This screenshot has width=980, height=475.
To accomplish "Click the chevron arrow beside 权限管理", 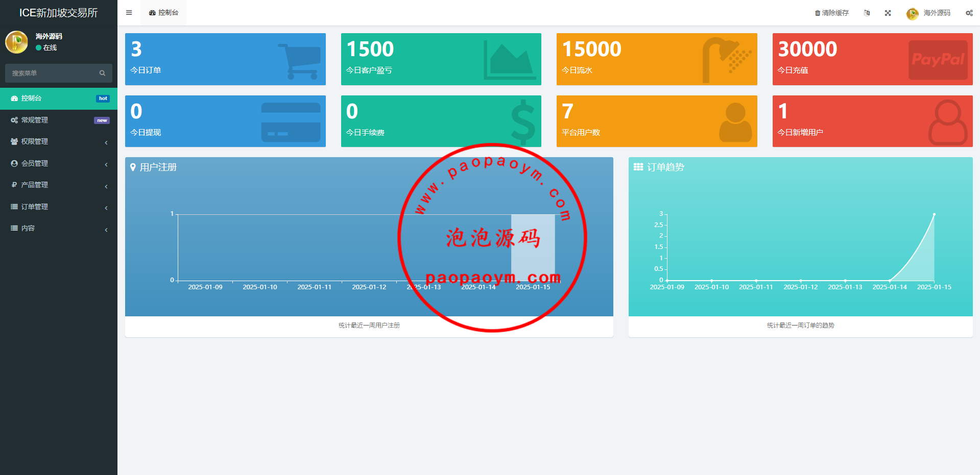I will coord(106,143).
